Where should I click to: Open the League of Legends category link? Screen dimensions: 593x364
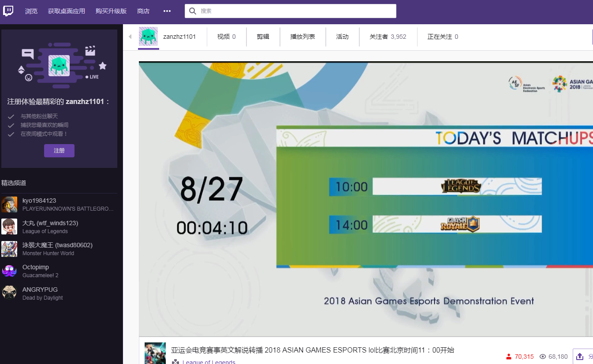point(208,362)
